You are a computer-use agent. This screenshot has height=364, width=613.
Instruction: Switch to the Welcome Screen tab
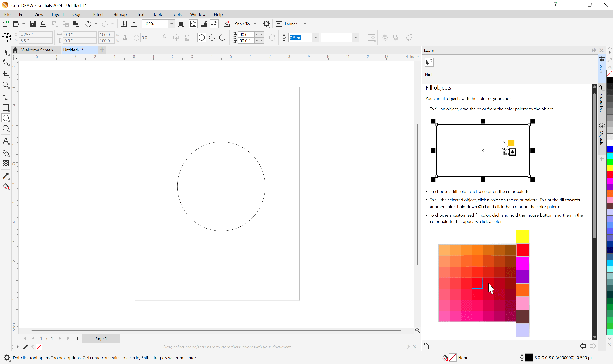click(37, 50)
